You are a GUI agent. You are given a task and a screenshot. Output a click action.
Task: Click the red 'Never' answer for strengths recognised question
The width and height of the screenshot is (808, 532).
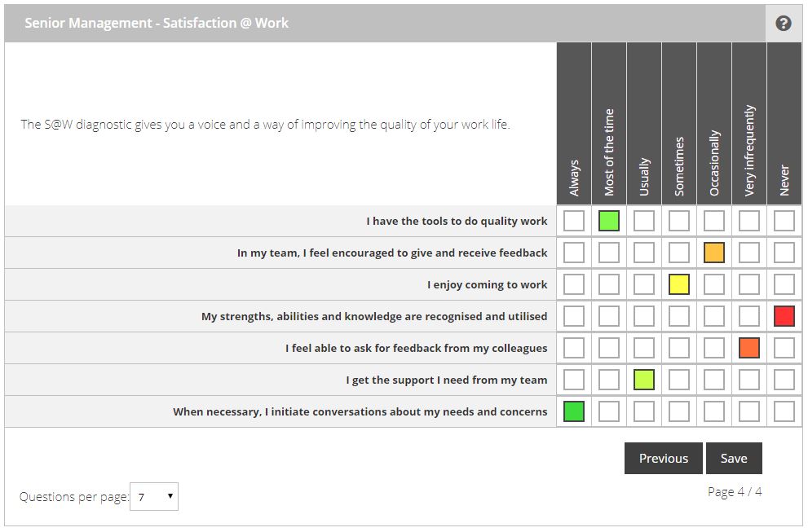(784, 316)
